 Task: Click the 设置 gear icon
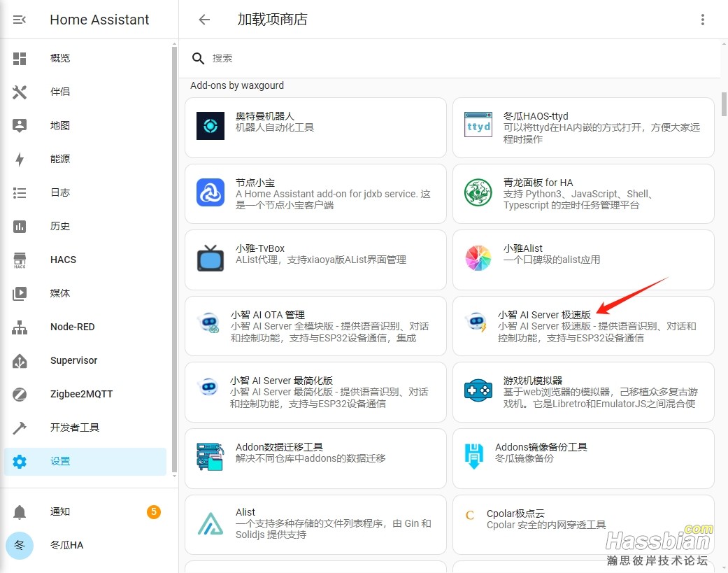[x=20, y=462]
